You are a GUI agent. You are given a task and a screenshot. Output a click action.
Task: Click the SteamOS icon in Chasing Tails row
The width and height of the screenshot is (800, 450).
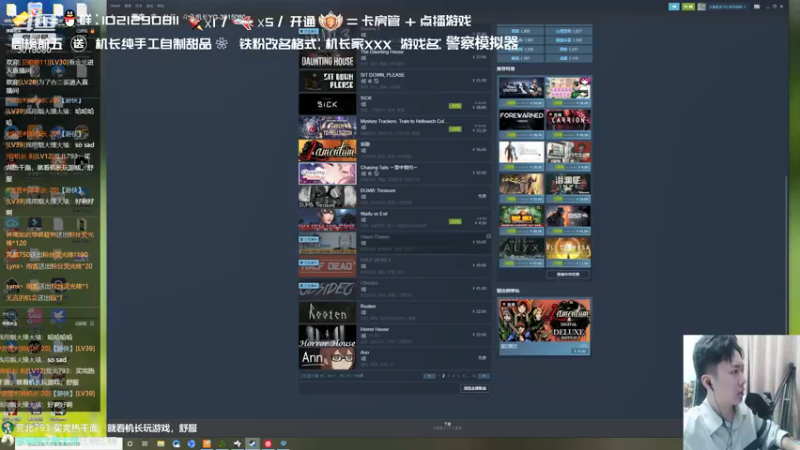(377, 173)
